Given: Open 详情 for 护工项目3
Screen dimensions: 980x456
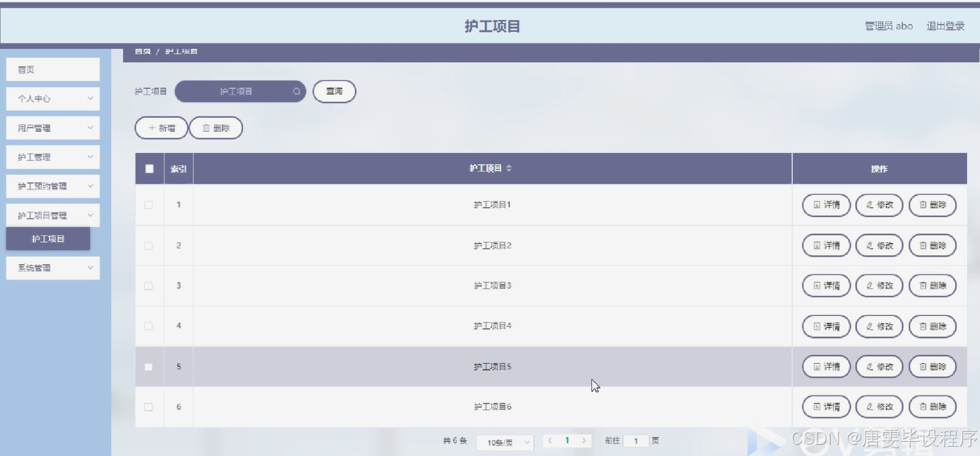Looking at the screenshot, I should (826, 285).
